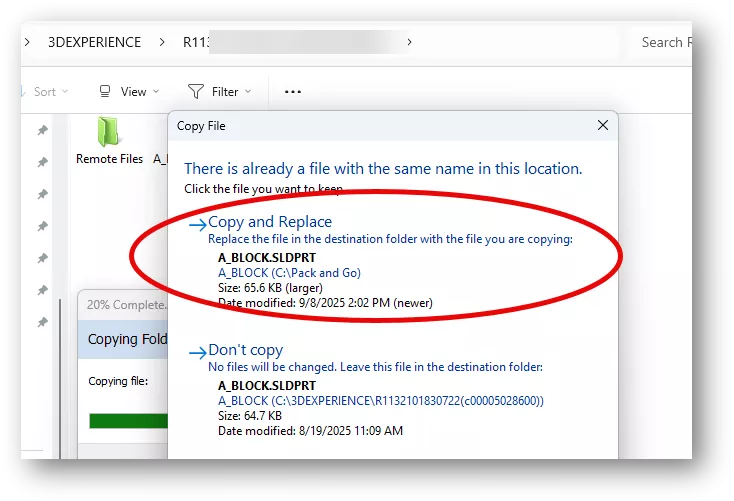
Task: Open the three-dot See more menu
Action: [x=293, y=92]
